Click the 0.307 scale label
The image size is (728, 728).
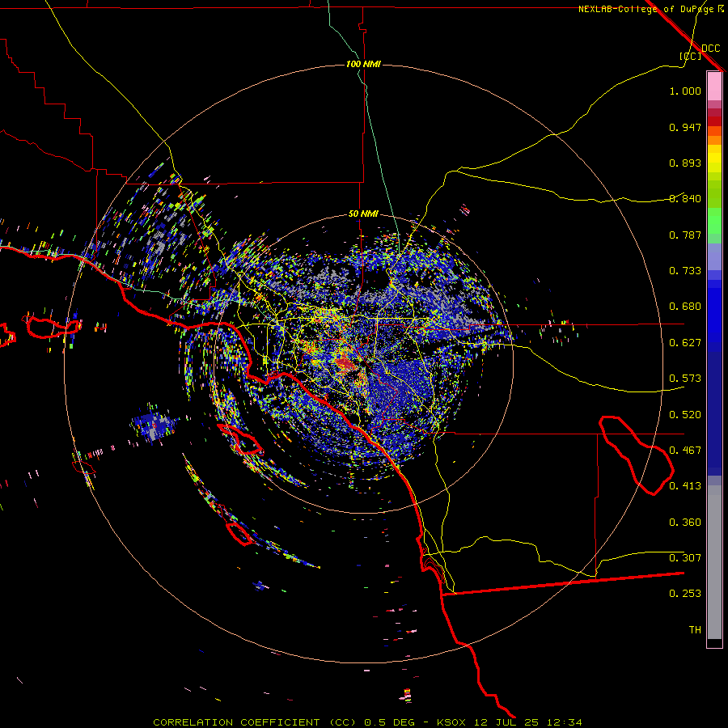(685, 558)
